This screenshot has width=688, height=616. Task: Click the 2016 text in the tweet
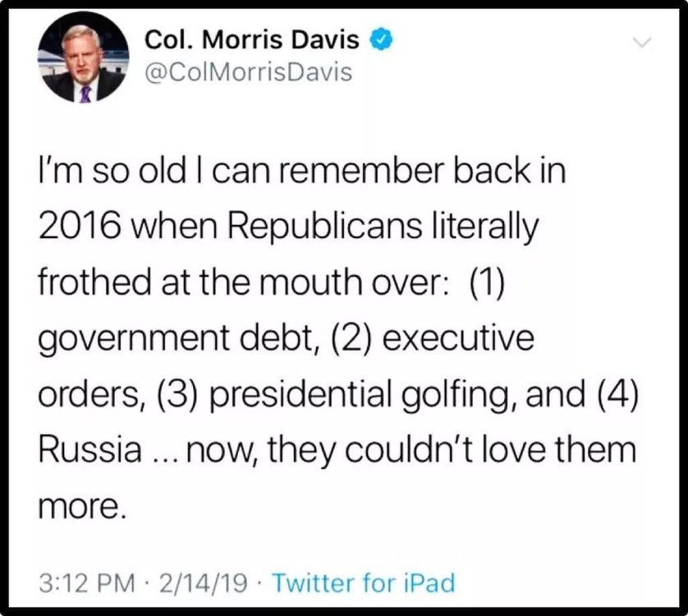coord(80,226)
